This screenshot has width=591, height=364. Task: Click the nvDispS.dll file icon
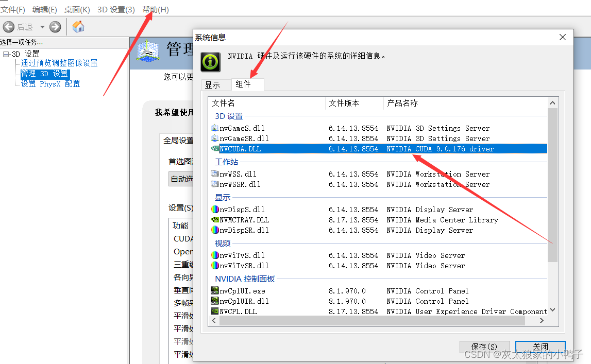(x=215, y=210)
